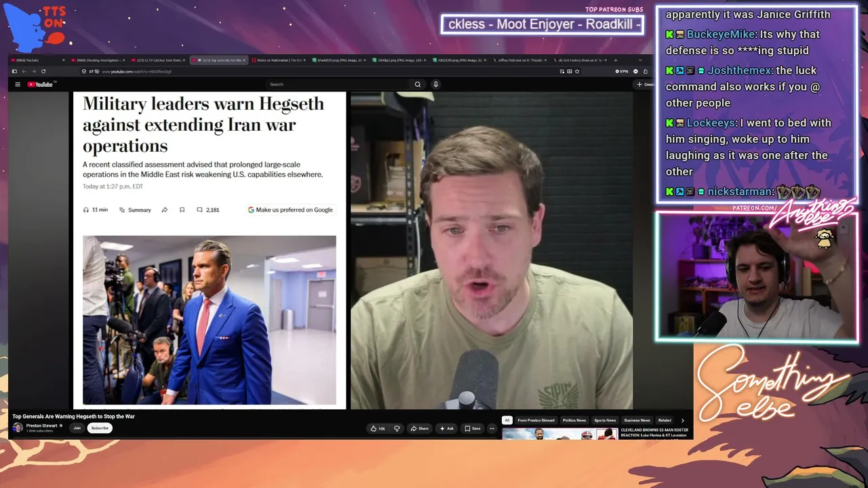The height and width of the screenshot is (488, 868).
Task: Like the video with the thumbs-up icon
Action: [377, 428]
